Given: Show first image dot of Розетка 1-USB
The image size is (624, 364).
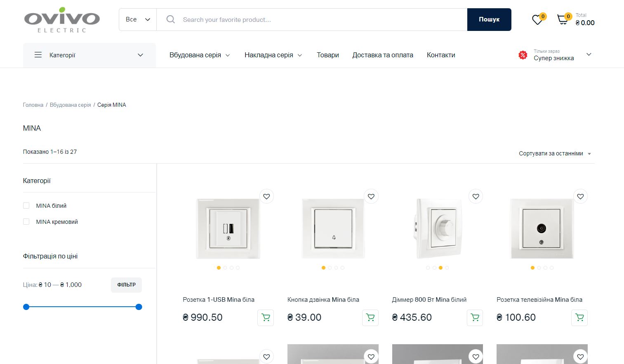Looking at the screenshot, I should (219, 268).
